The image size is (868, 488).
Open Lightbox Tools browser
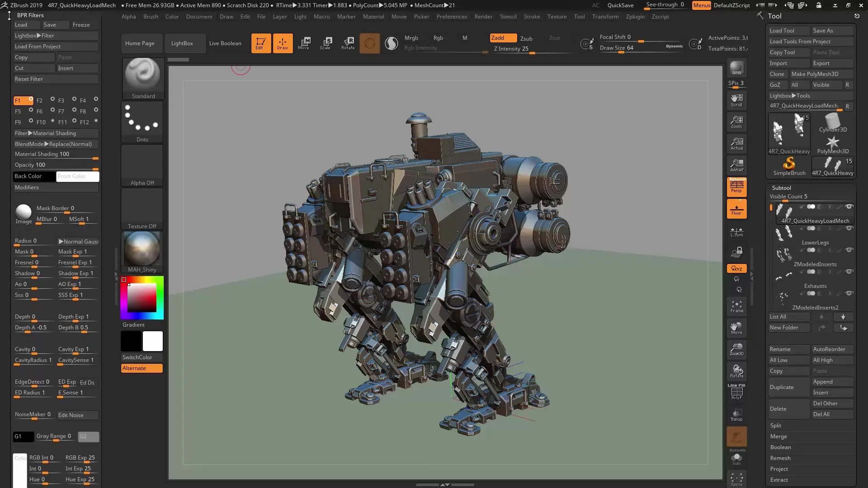pos(811,96)
